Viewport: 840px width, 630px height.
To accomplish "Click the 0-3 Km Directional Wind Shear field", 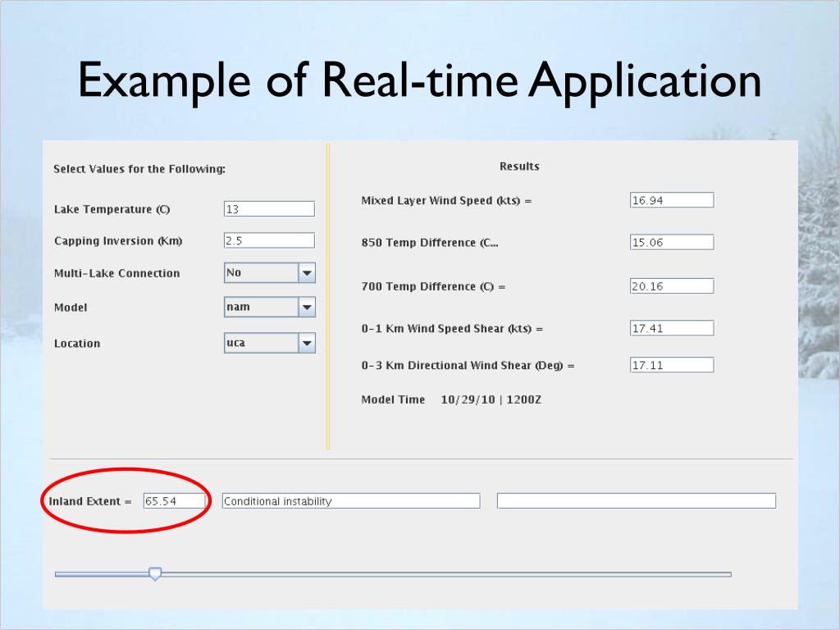I will 671,365.
